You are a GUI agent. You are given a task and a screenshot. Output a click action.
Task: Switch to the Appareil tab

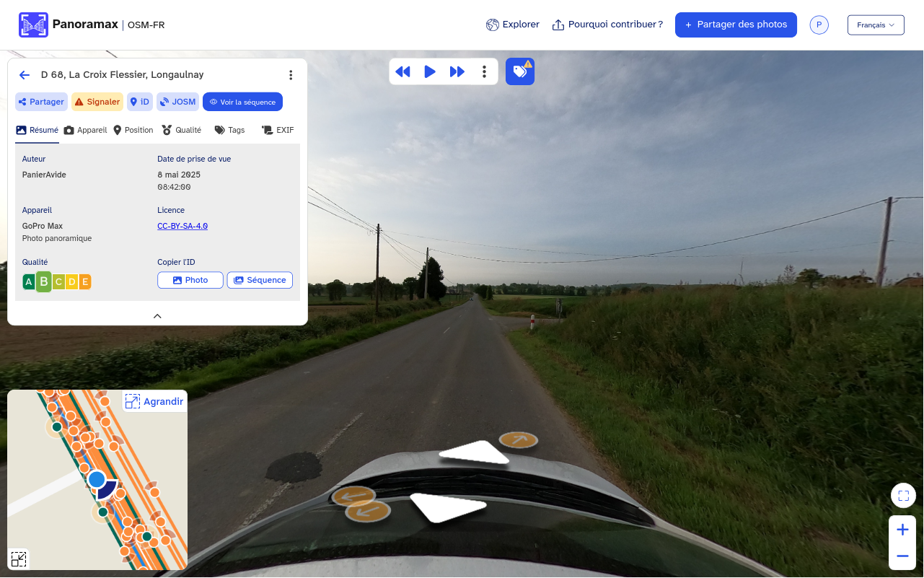tap(85, 130)
